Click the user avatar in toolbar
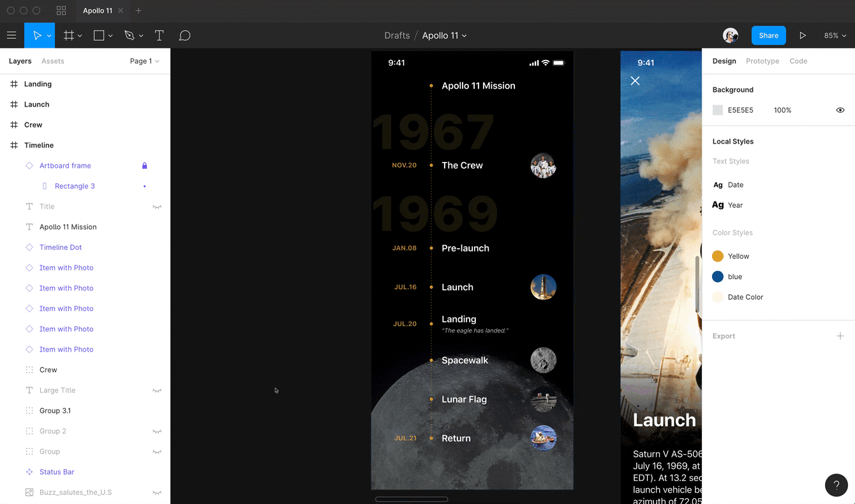 pyautogui.click(x=731, y=36)
